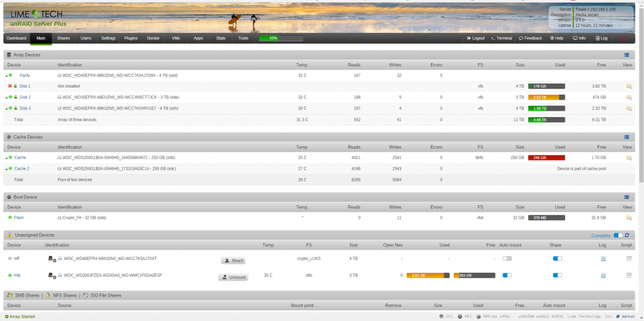Toggle Boot Device table view icon
The image size is (644, 321).
pos(627,197)
